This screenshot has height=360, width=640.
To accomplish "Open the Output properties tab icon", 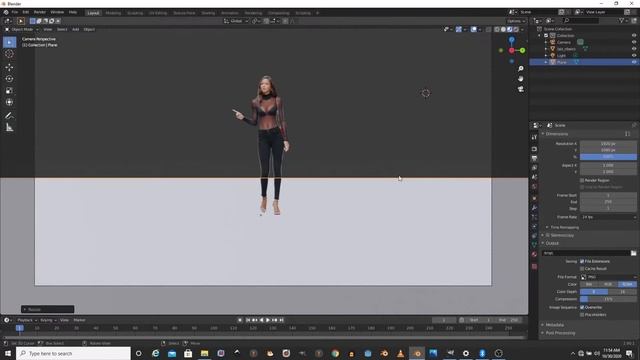I will pos(534,158).
